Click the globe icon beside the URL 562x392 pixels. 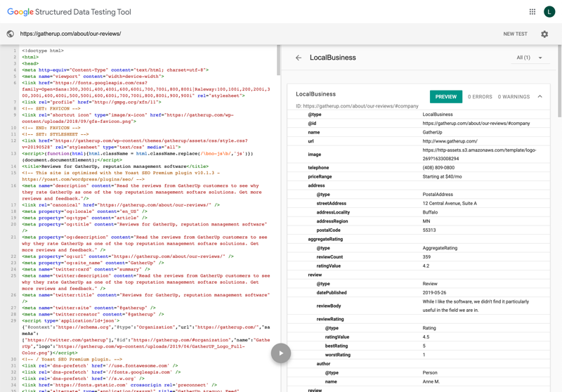tap(10, 34)
